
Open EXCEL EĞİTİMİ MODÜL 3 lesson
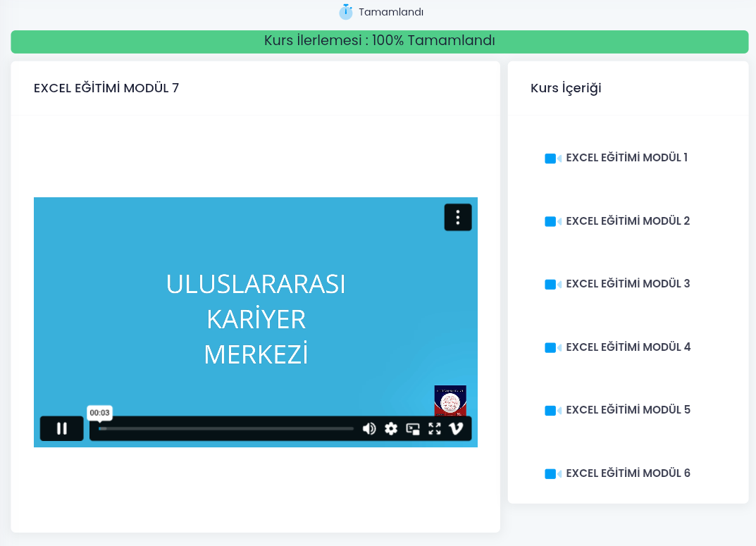[x=628, y=284]
